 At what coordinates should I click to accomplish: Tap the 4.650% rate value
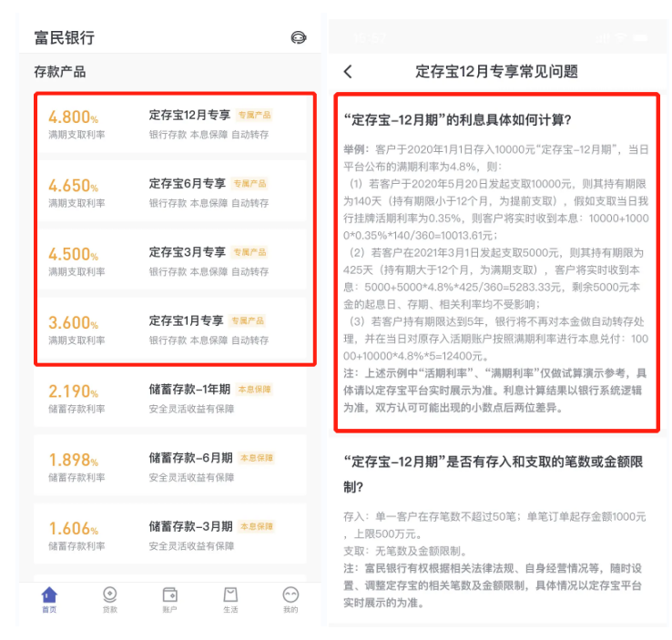click(73, 186)
